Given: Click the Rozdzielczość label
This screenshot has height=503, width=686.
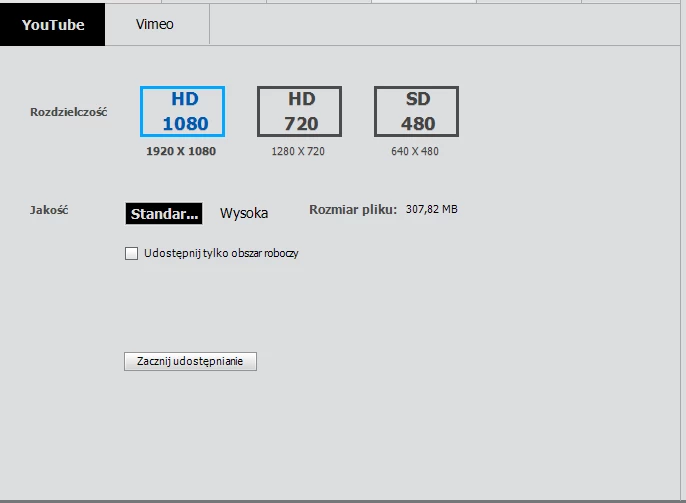Looking at the screenshot, I should tap(69, 112).
